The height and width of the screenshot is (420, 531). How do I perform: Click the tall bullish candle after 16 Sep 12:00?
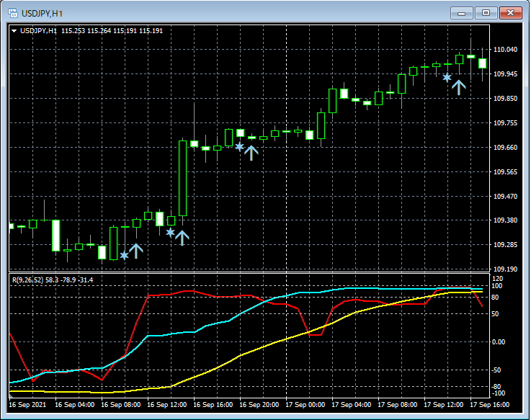(182, 178)
